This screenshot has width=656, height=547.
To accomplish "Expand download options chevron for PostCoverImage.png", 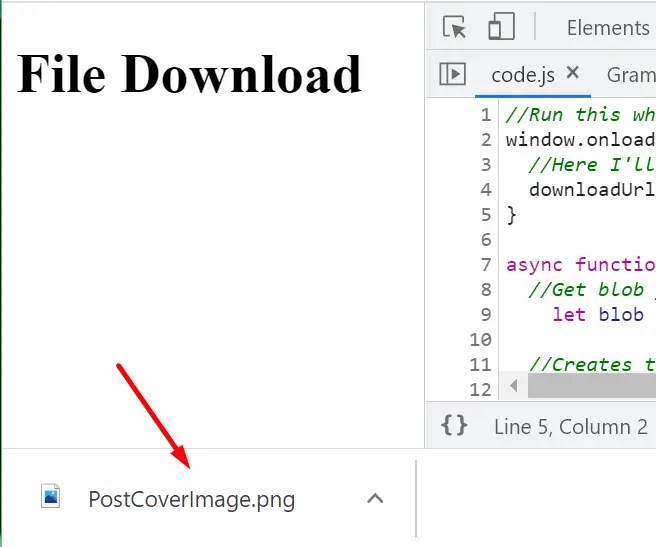I will click(x=375, y=498).
